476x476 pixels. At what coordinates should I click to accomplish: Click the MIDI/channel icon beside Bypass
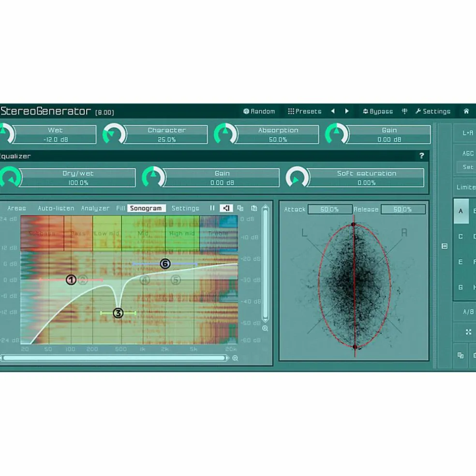pos(404,111)
